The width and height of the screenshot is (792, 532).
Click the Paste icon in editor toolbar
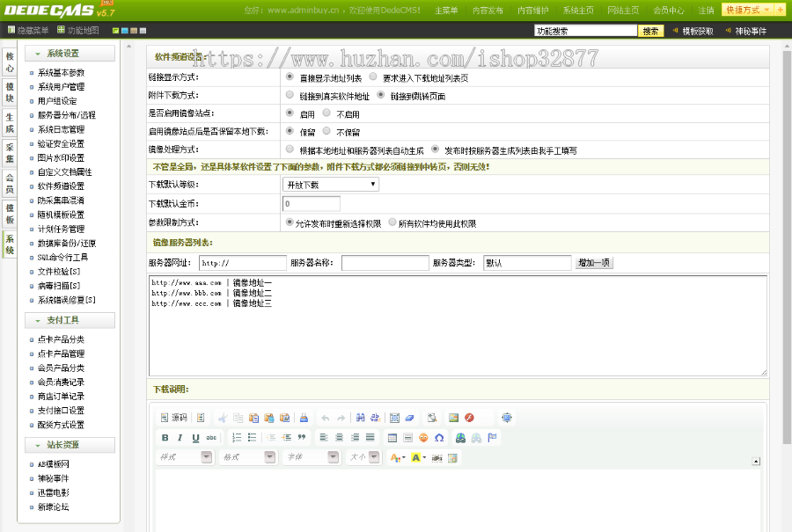click(253, 418)
